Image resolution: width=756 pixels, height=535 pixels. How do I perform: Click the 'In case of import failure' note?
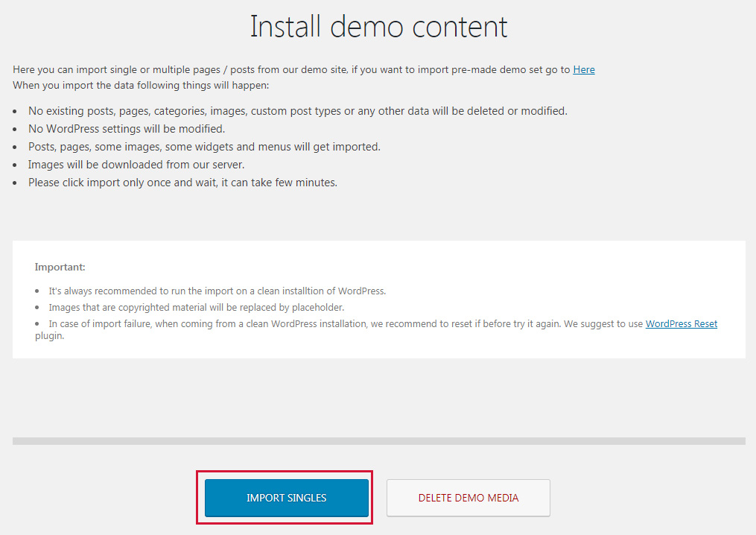tap(343, 324)
